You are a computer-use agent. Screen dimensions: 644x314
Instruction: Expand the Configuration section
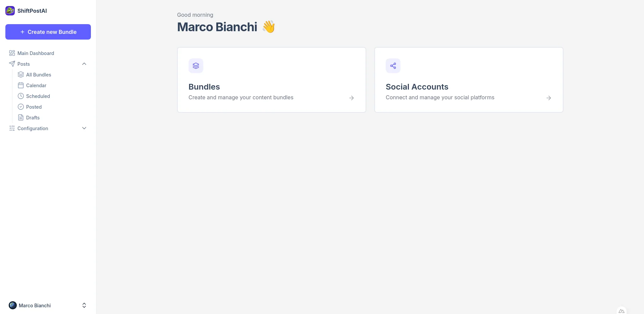84,128
